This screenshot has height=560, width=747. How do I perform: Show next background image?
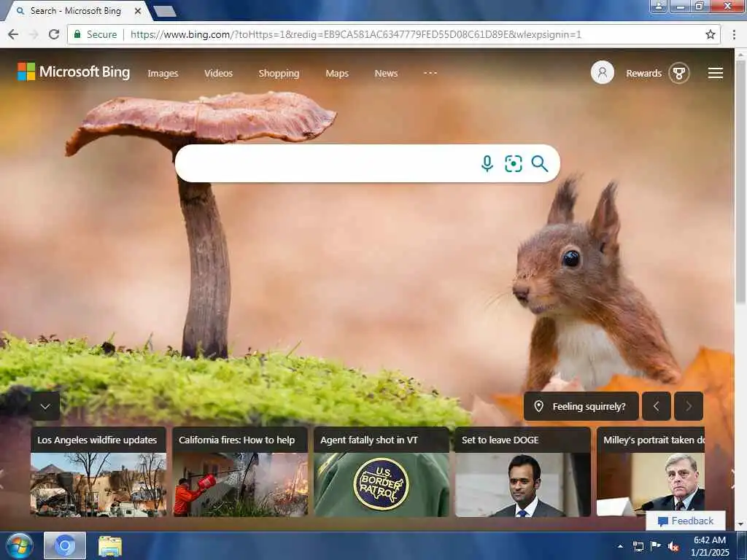coord(689,406)
